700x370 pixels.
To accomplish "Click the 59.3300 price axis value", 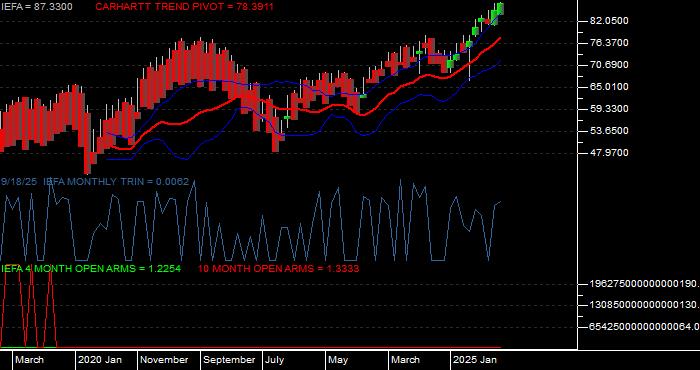I will 610,109.
